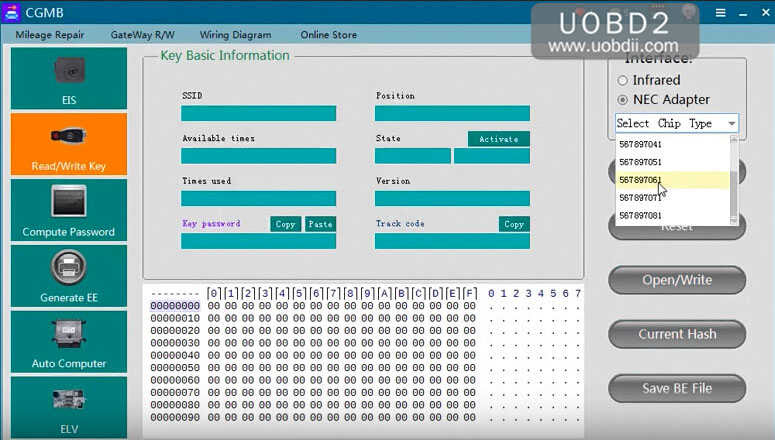This screenshot has width=775, height=440.
Task: Select the NEC Adapter interface option
Action: [x=663, y=99]
